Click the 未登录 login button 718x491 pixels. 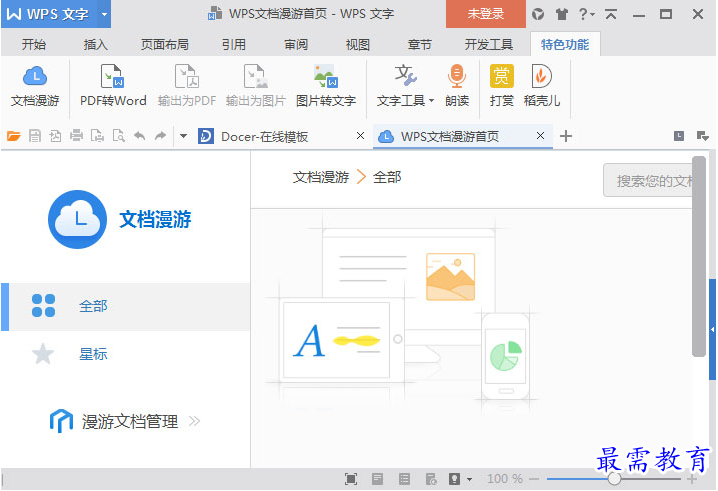tap(485, 14)
